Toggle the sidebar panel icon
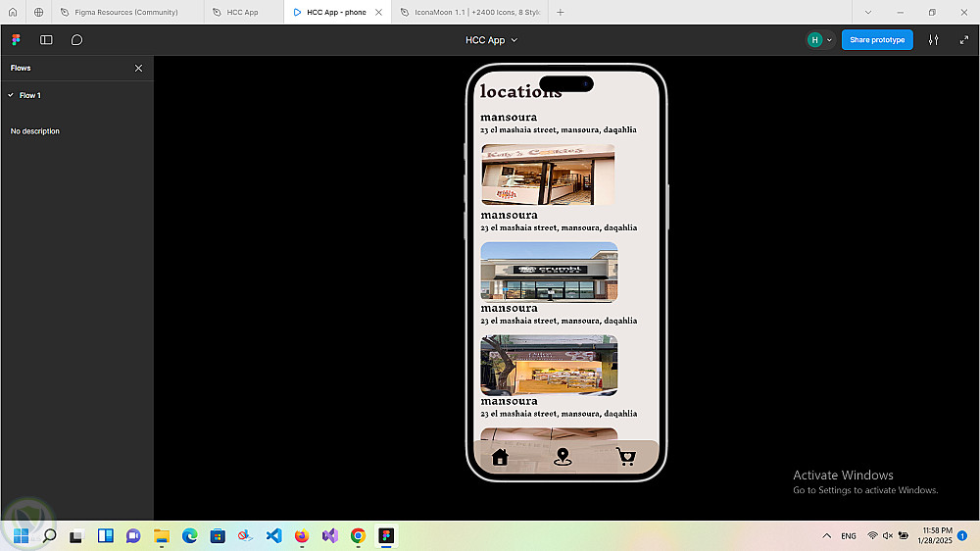 point(46,40)
